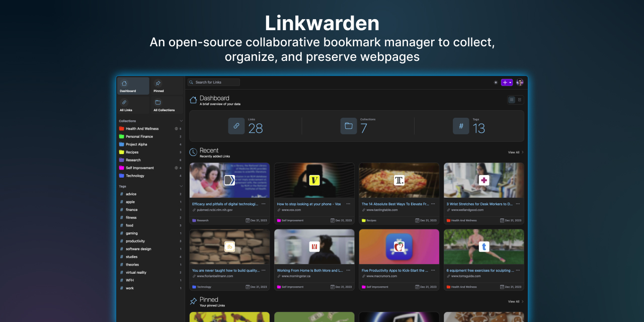
Task: Switch to grid card view
Action: (x=512, y=100)
